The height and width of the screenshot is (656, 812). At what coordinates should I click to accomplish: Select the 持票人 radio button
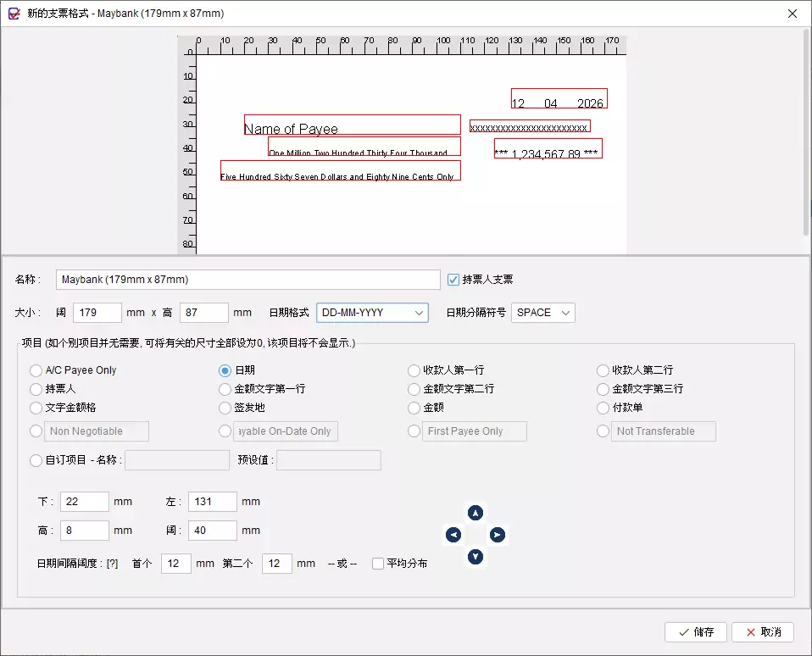(36, 389)
